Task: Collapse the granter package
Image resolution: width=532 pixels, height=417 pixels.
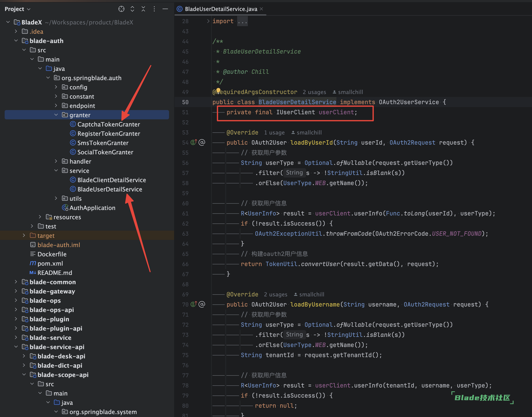Action: pos(56,115)
